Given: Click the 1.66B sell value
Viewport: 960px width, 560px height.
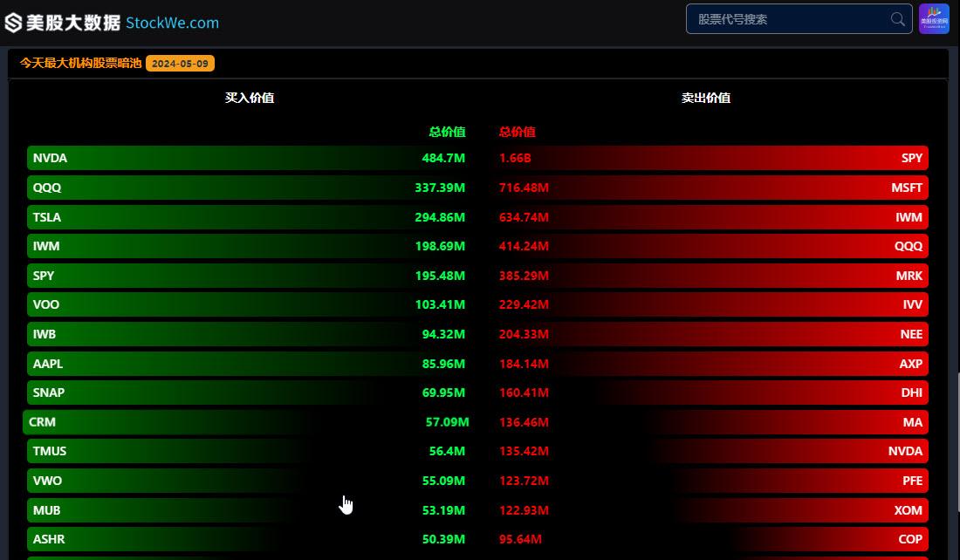Looking at the screenshot, I should tap(515, 158).
